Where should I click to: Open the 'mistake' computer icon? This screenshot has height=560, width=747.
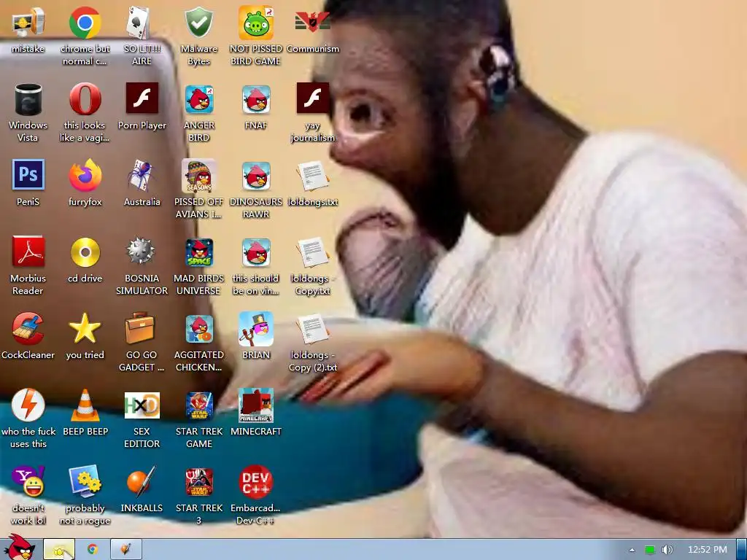[28, 23]
